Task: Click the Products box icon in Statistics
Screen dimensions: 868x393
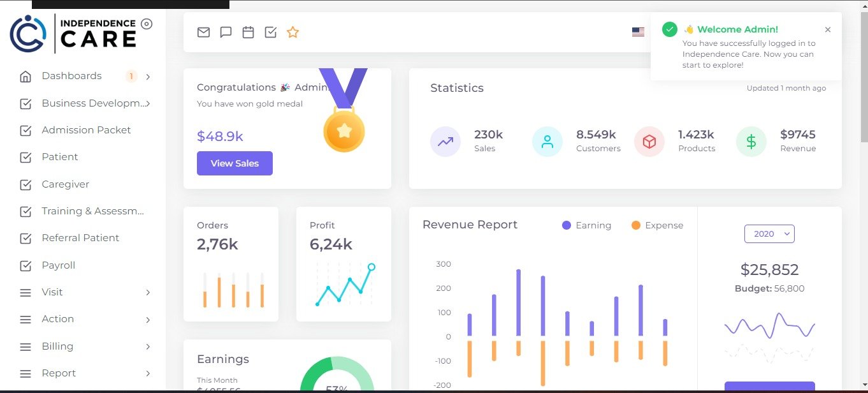Action: click(649, 142)
